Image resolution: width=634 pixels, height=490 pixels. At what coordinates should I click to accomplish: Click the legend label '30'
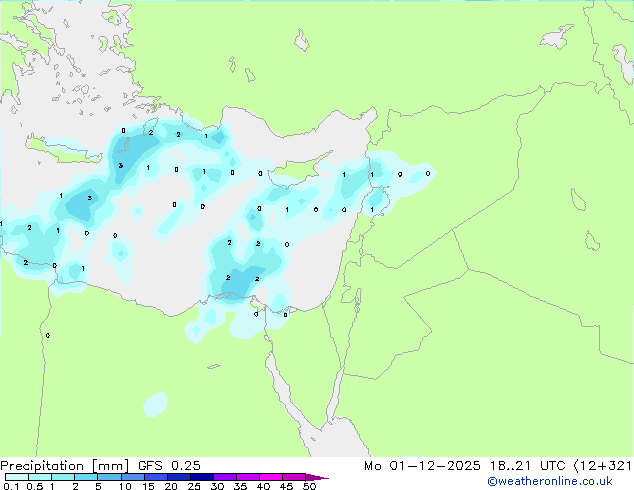(217, 486)
